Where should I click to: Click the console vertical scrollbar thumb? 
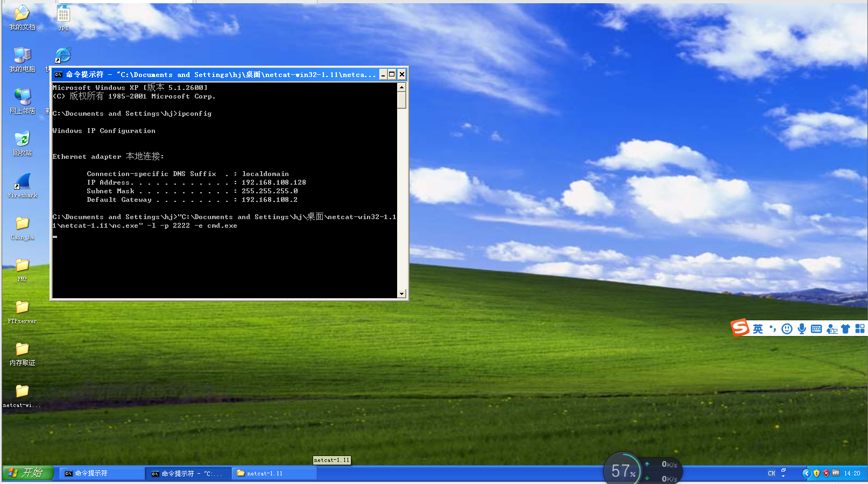(401, 100)
